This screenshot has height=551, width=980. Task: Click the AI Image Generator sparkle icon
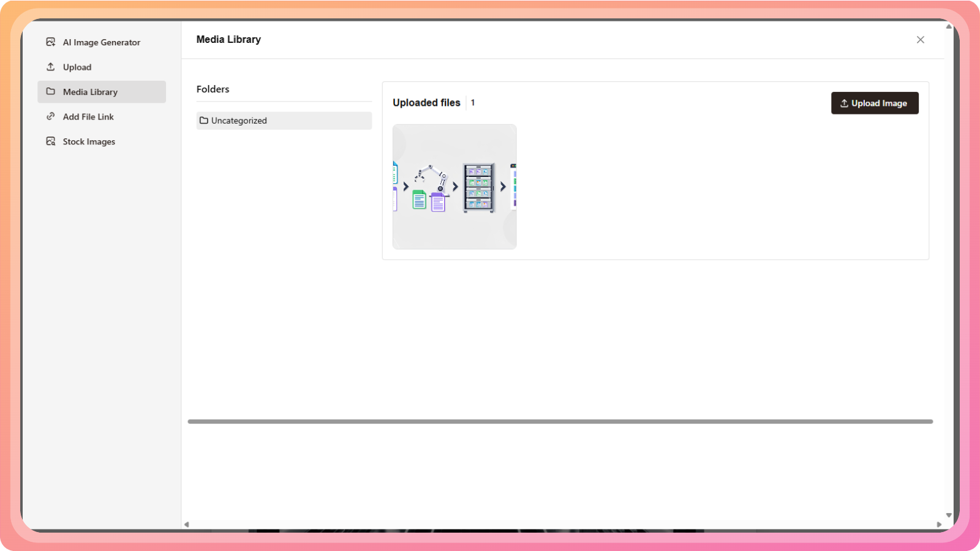(x=51, y=42)
